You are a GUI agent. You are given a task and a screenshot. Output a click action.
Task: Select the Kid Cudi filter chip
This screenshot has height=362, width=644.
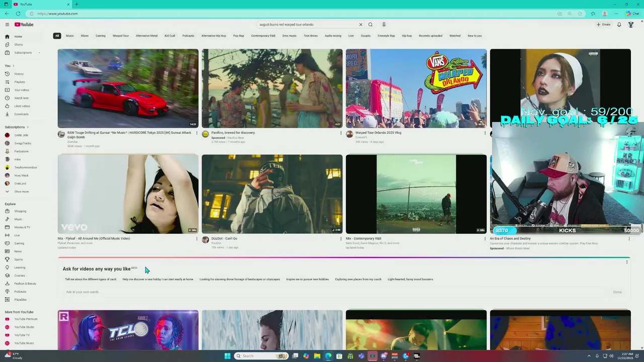(x=170, y=36)
